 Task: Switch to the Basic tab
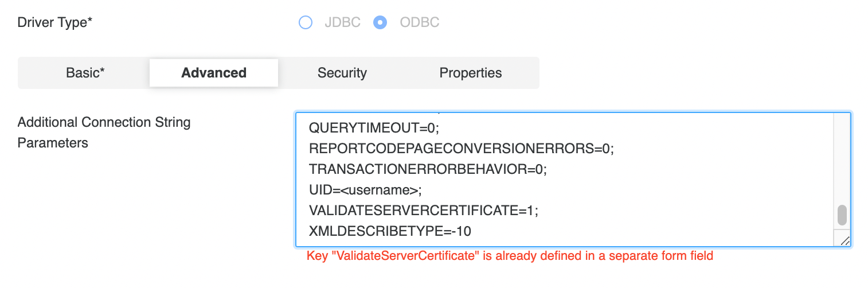point(85,73)
